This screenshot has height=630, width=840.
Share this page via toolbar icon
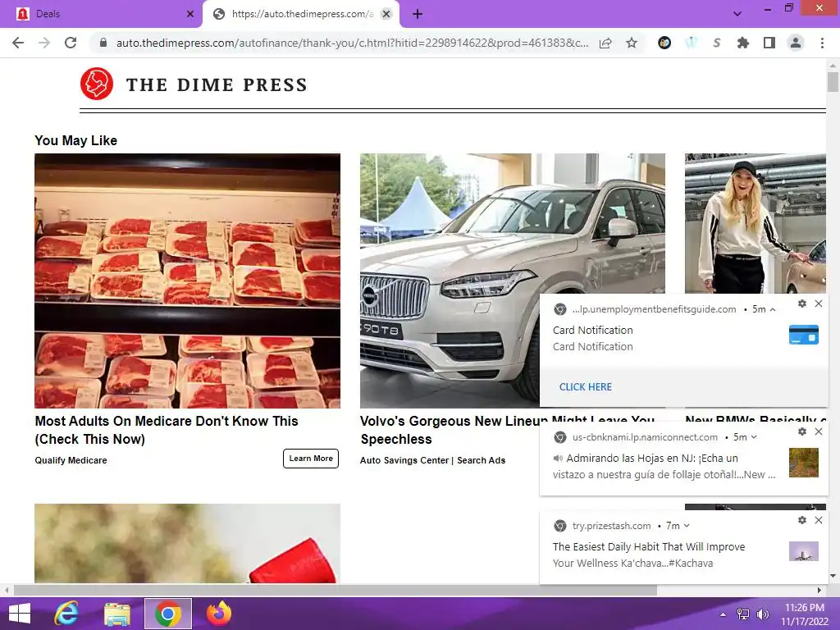(605, 43)
